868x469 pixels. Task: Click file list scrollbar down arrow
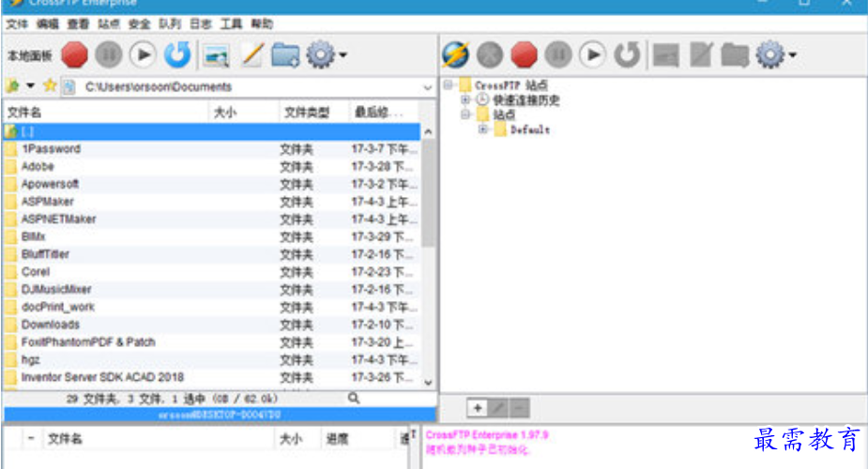click(x=428, y=382)
